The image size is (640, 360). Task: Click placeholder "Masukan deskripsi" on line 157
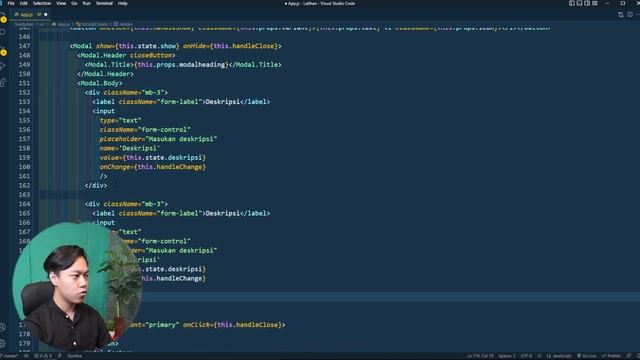[158, 139]
